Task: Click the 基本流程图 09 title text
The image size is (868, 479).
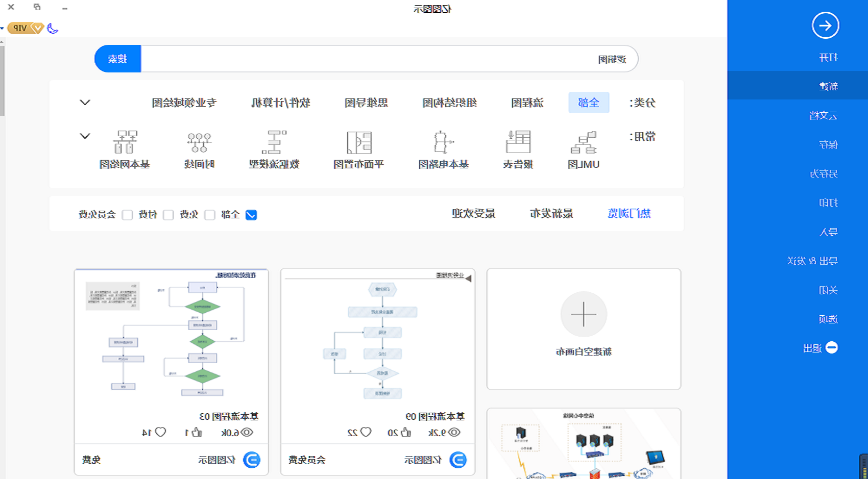Action: pos(435,416)
